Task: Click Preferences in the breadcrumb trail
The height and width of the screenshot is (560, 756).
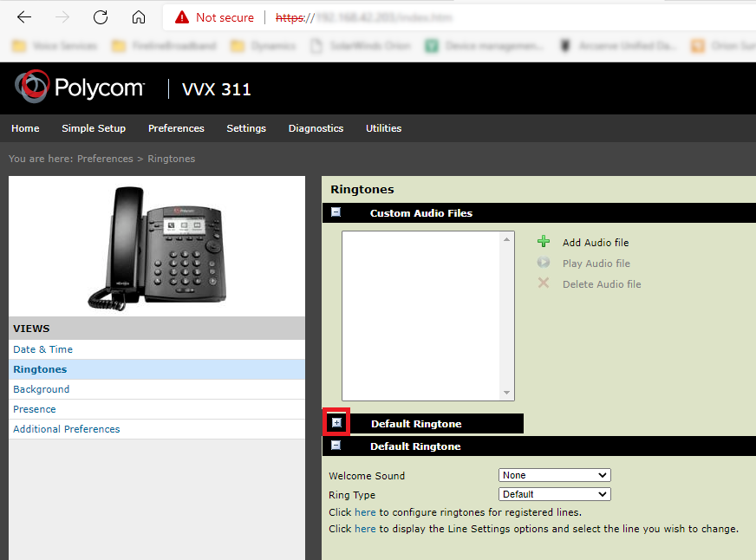Action: coord(105,159)
